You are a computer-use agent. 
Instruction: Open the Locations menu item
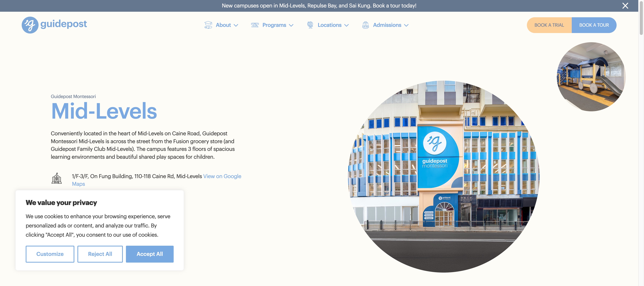coord(329,25)
